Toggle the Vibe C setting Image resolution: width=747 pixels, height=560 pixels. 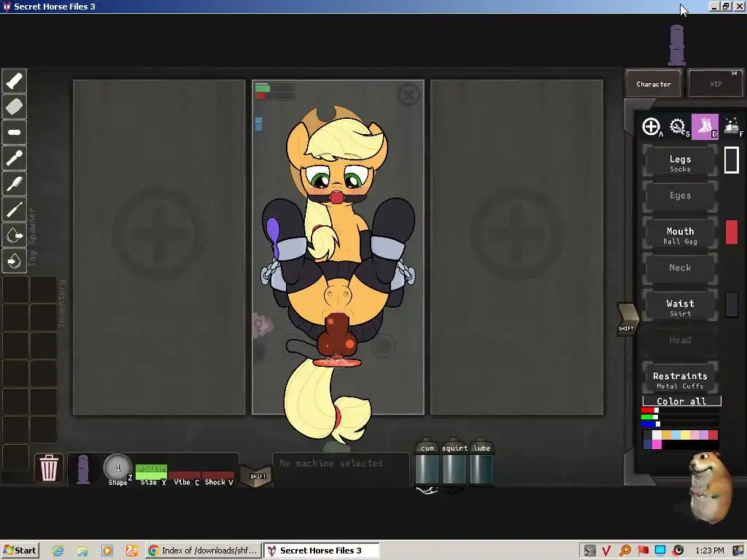point(185,478)
